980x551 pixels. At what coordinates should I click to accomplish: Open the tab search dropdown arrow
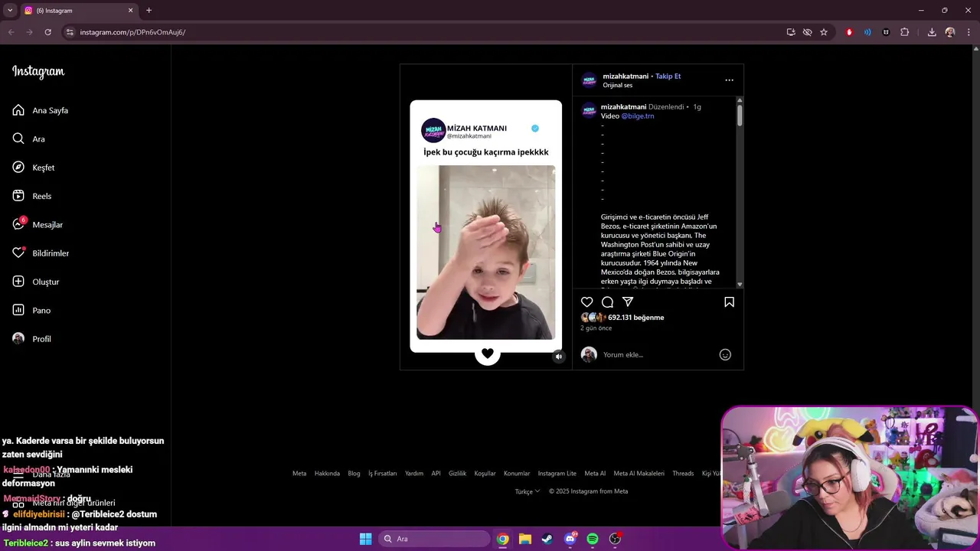(10, 11)
